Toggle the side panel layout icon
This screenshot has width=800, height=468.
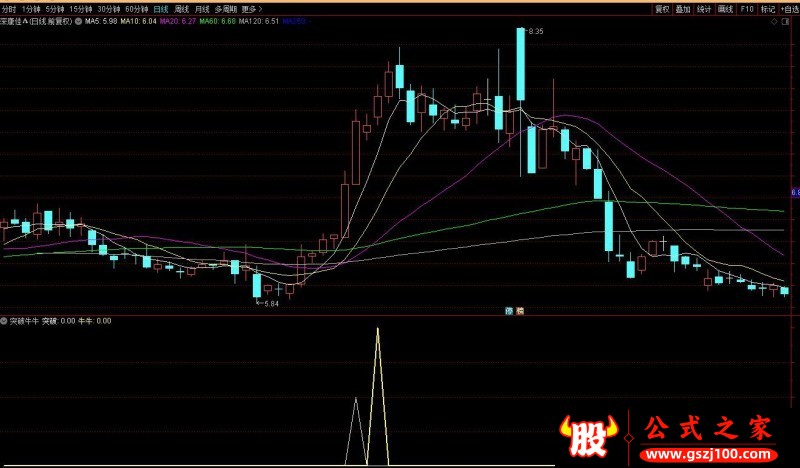coord(786,21)
